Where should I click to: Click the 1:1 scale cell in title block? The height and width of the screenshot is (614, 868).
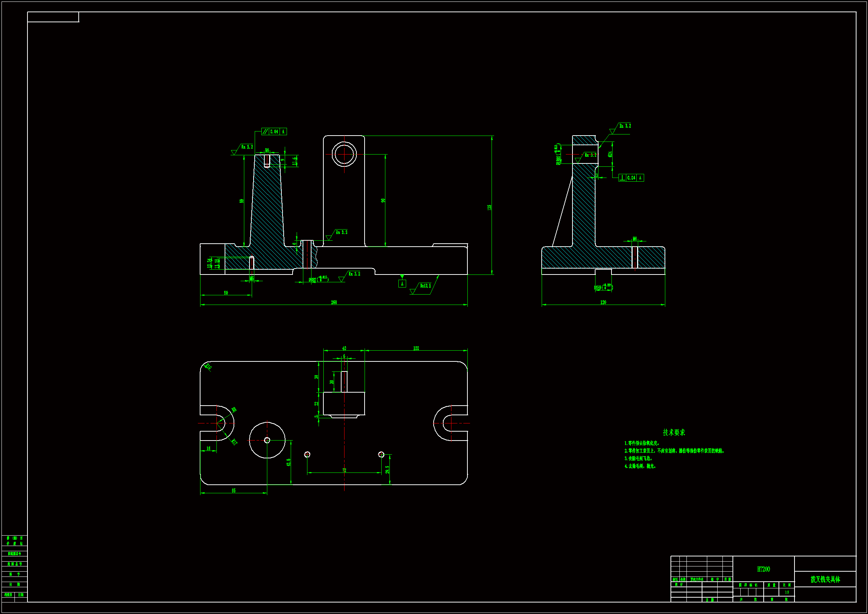786,592
